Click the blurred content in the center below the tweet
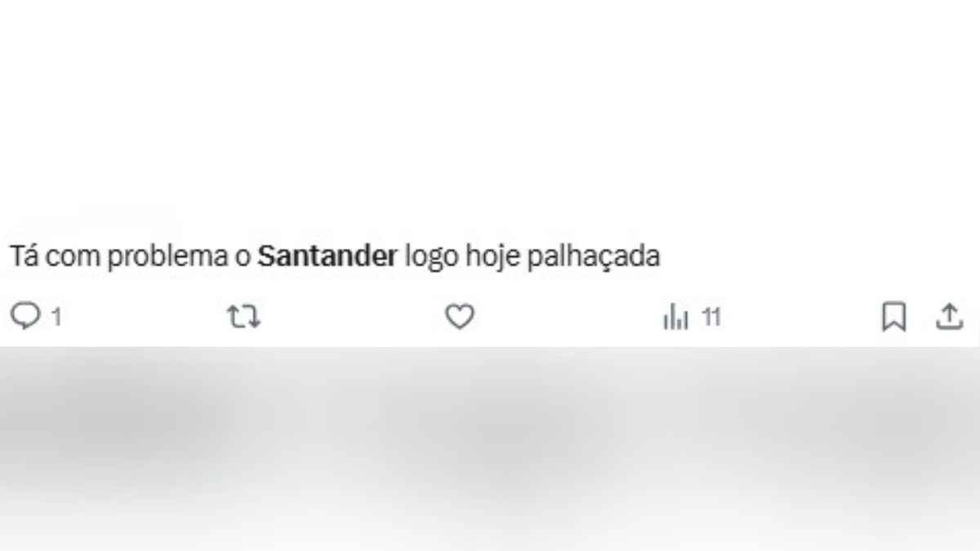The width and height of the screenshot is (980, 551). pos(490,441)
